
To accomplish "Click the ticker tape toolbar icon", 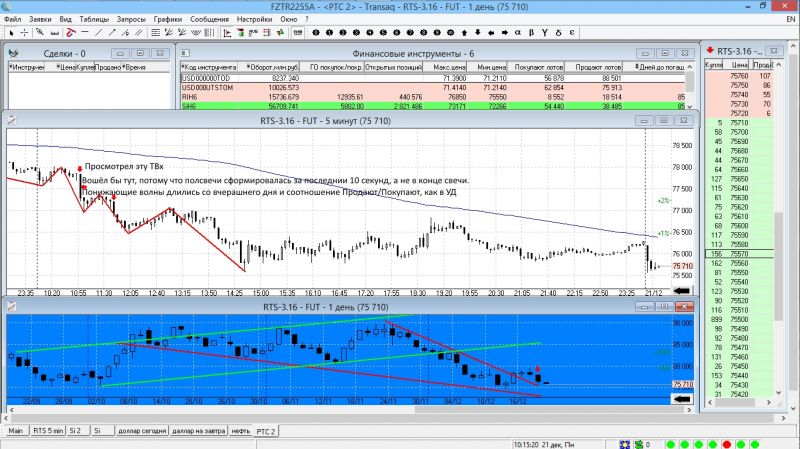I will [x=297, y=33].
